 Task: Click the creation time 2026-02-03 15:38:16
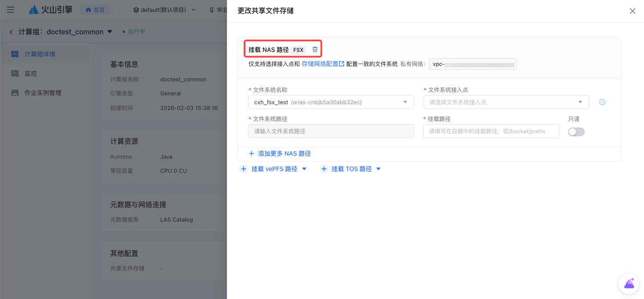pyautogui.click(x=189, y=108)
